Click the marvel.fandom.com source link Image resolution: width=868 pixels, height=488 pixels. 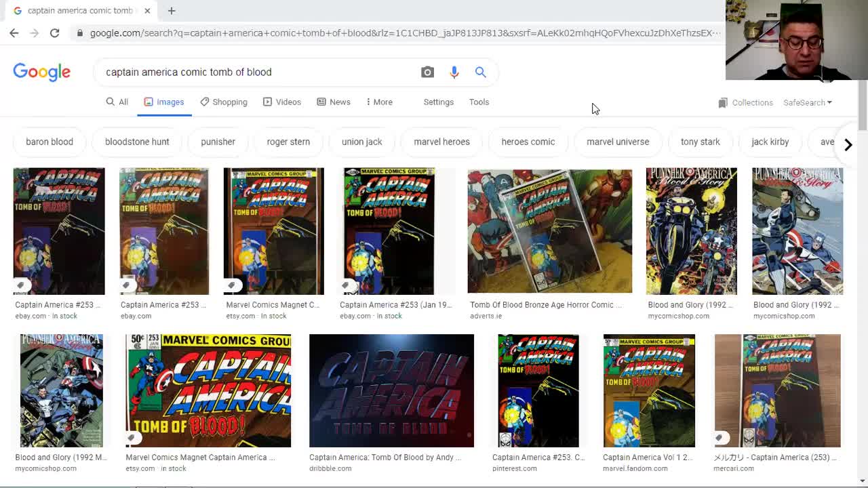click(635, 468)
